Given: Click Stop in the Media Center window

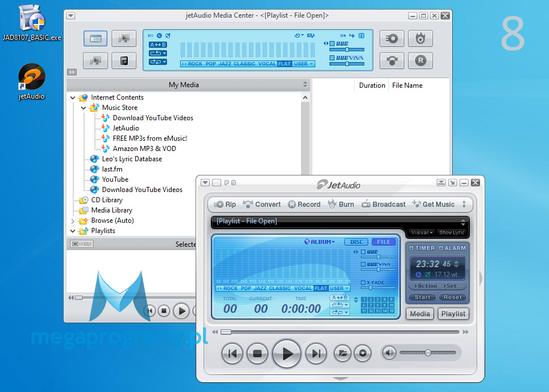Looking at the screenshot, I should click(x=164, y=311).
